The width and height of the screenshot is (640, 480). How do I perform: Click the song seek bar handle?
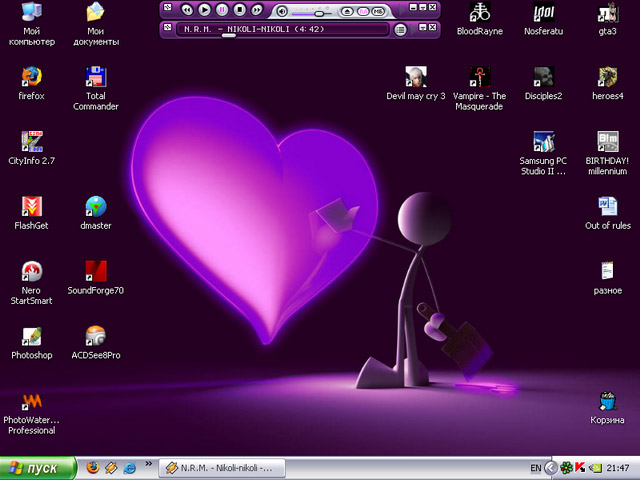pyautogui.click(x=229, y=36)
